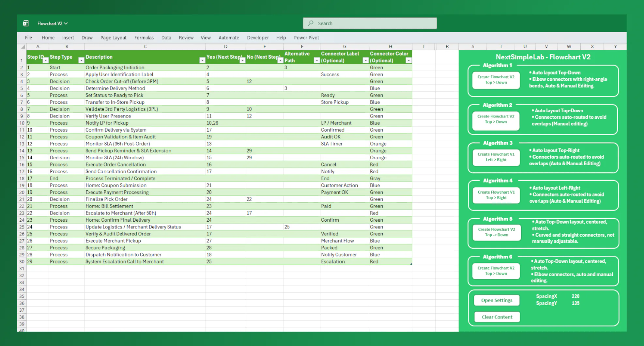The image size is (644, 346).
Task: Click the search magnifier icon
Action: pos(311,23)
